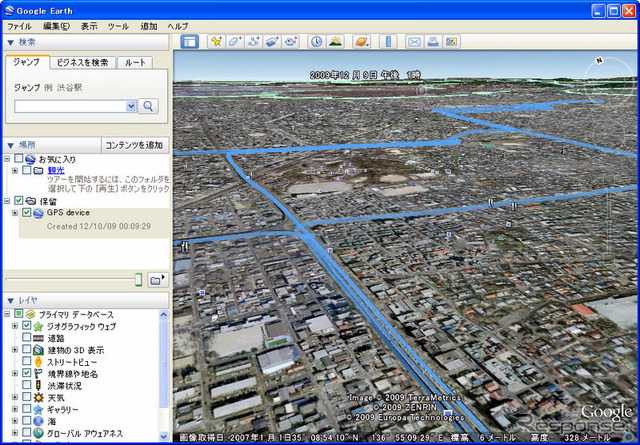Show historical imagery clock icon
640x445 pixels.
(x=317, y=42)
